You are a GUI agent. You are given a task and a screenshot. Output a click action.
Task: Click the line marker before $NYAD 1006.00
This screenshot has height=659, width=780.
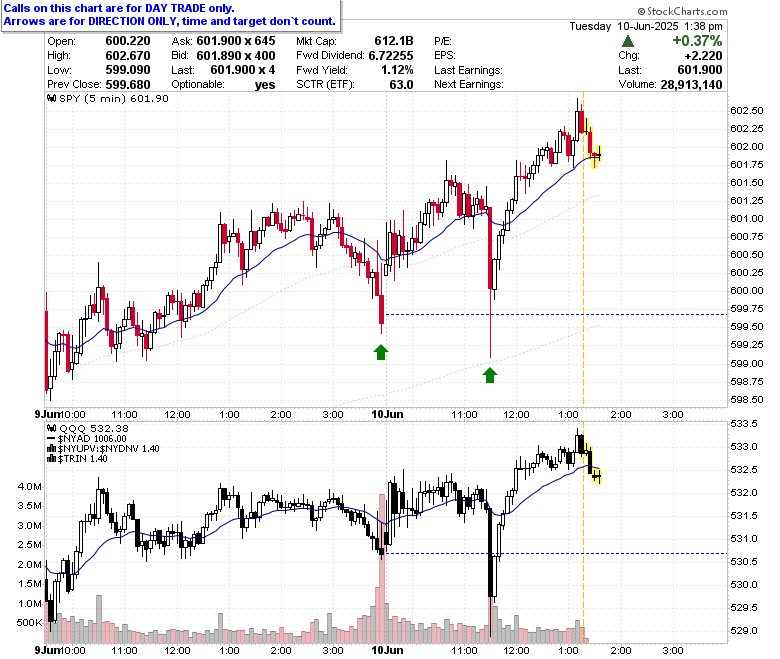point(51,439)
